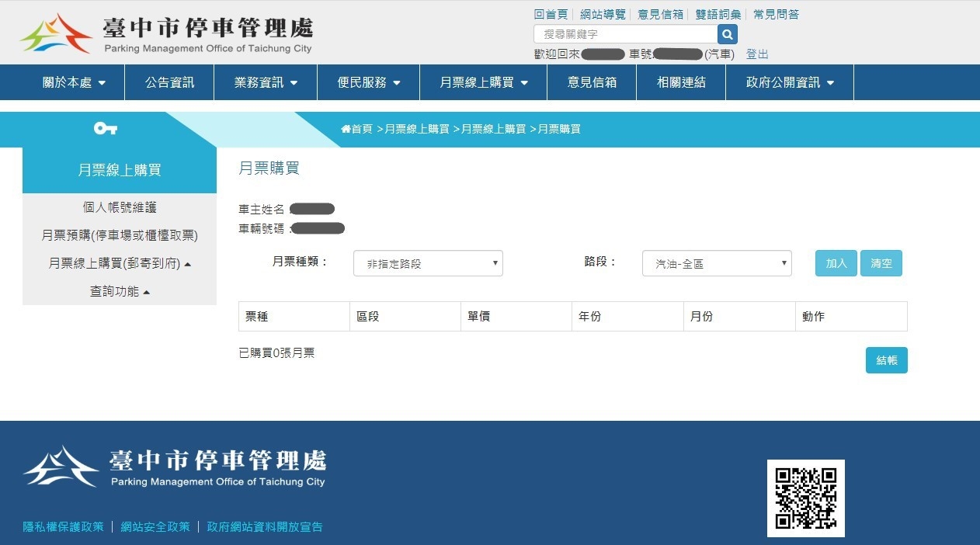Expand the 月票線上購買 navigation menu
980x545 pixels.
[482, 82]
